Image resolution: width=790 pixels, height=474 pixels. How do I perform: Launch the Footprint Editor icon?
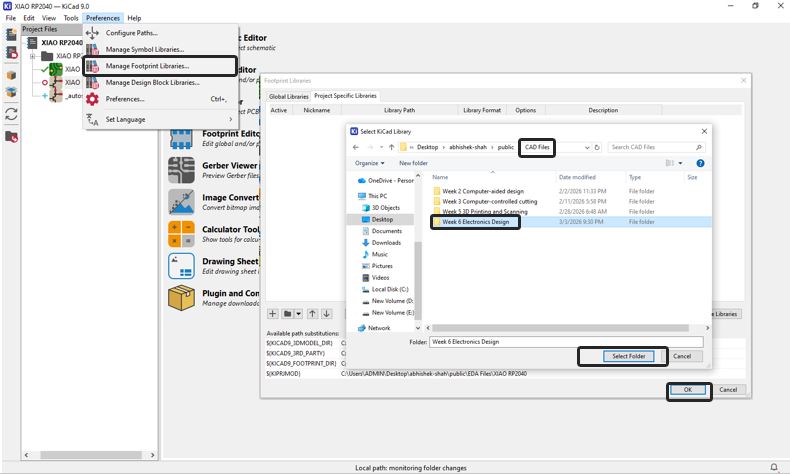click(181, 138)
